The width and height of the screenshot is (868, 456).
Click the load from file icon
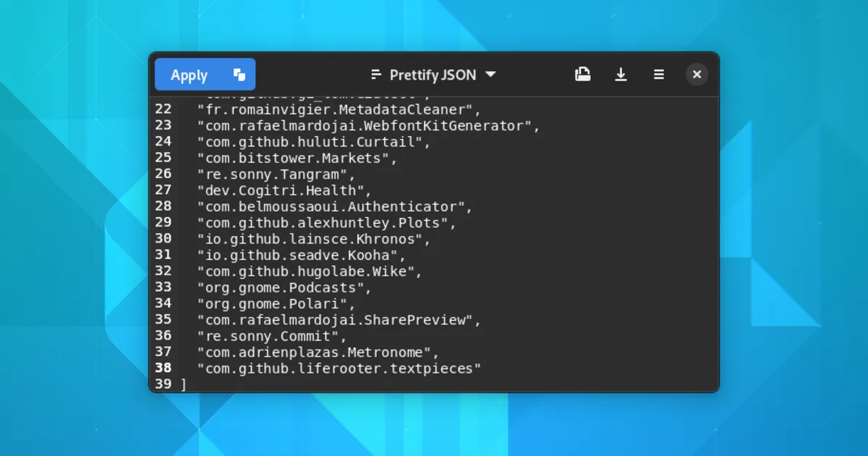583,75
